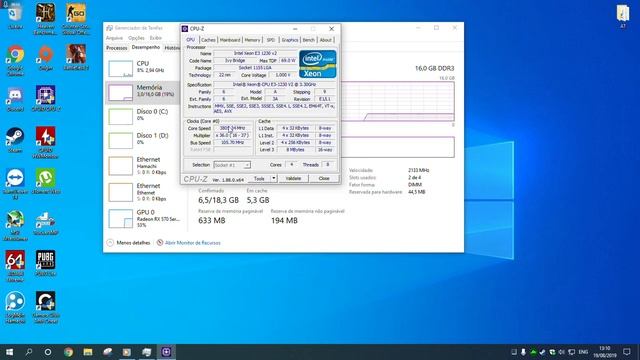Click the Specification field in CPU-Z

[274, 84]
